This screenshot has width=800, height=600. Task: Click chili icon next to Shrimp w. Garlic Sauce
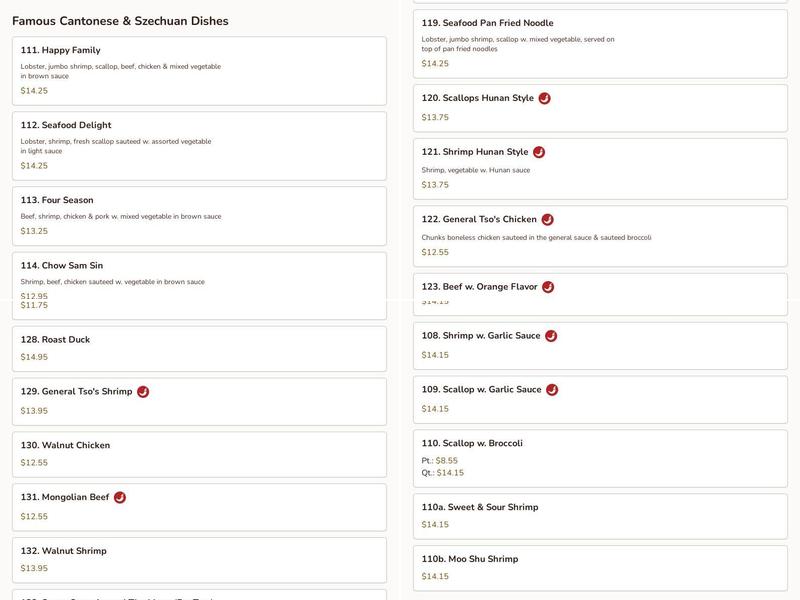[x=551, y=336]
